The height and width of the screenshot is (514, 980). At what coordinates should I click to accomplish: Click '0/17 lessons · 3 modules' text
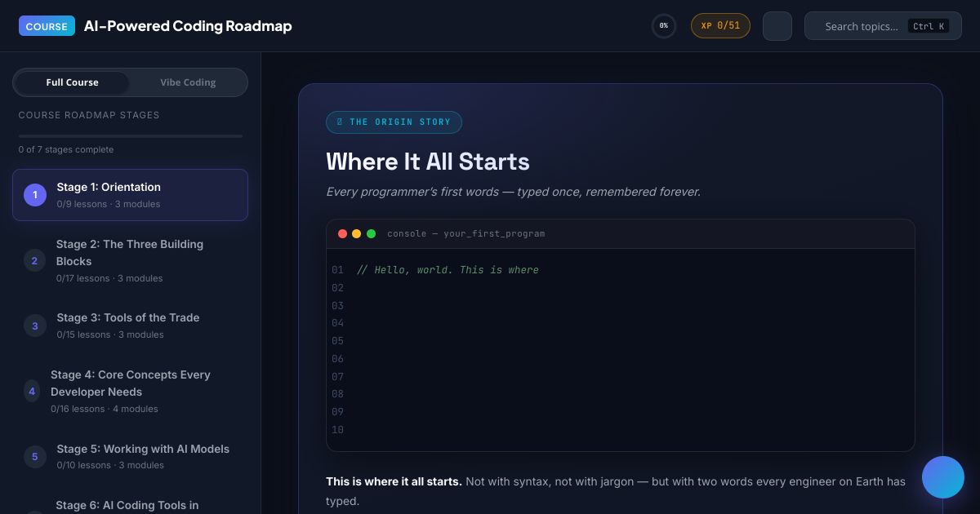coord(109,278)
